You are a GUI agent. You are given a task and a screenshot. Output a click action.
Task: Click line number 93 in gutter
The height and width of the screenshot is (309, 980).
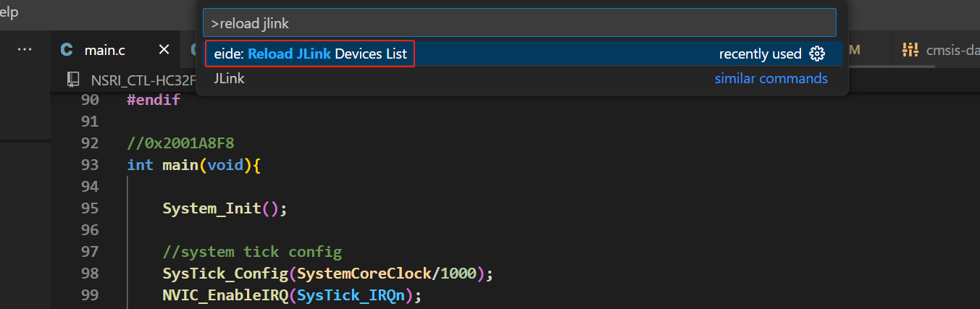[90, 164]
